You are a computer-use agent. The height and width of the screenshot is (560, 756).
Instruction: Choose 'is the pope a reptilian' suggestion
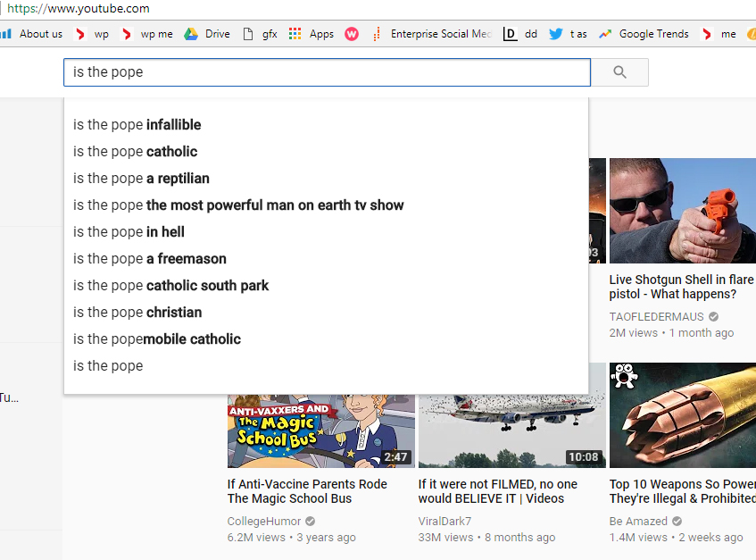[141, 179]
